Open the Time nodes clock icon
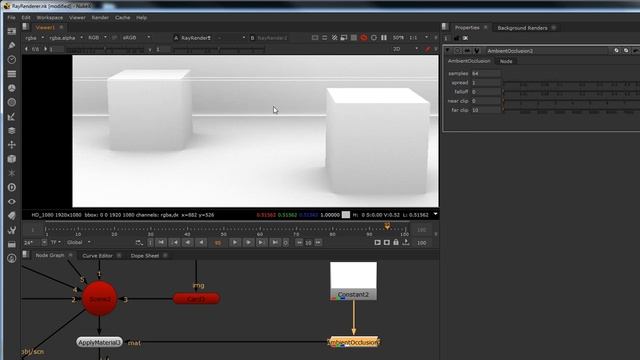 (12, 60)
